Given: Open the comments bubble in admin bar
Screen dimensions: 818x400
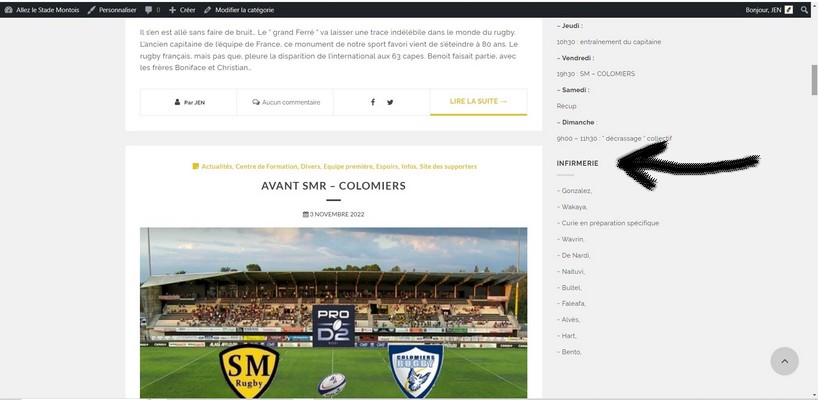Looking at the screenshot, I should [152, 10].
